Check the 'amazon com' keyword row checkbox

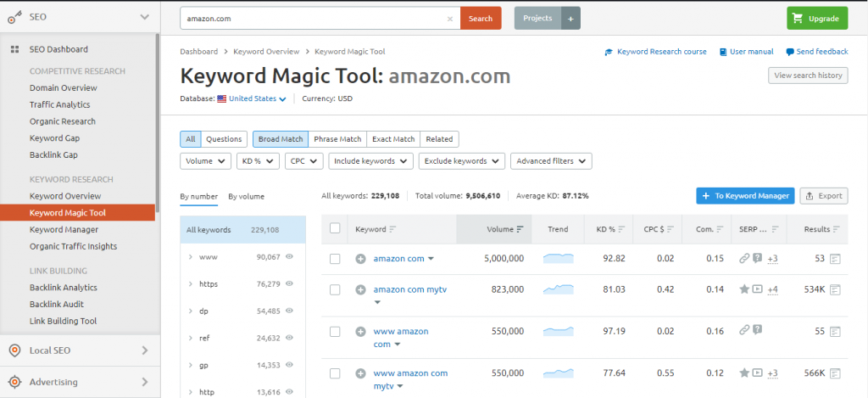[x=335, y=259]
